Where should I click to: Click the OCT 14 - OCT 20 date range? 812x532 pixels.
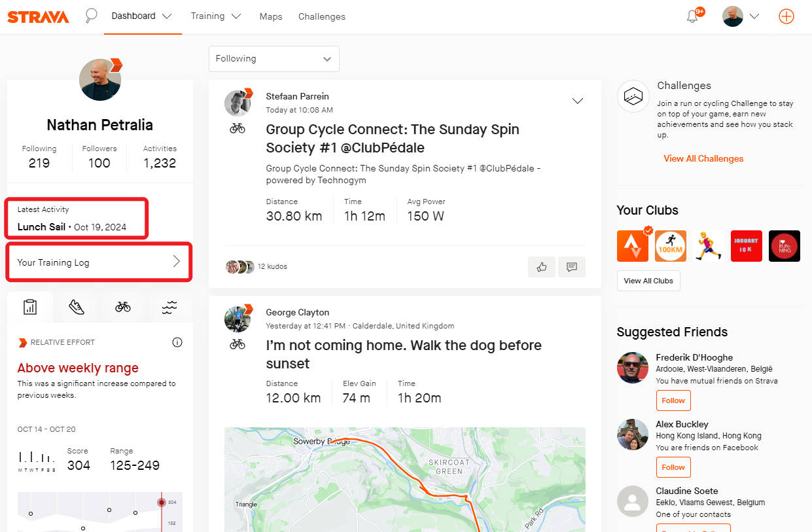(x=46, y=429)
